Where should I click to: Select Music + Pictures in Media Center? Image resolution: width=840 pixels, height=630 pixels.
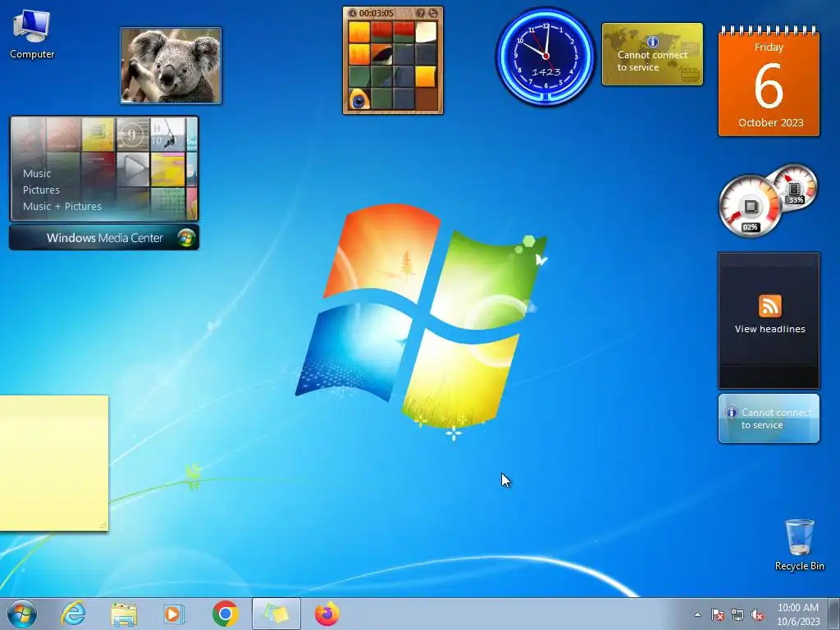[x=62, y=206]
